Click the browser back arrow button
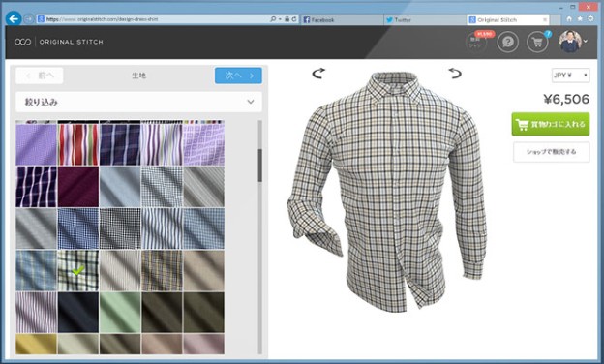This screenshot has width=604, height=364. [14, 18]
